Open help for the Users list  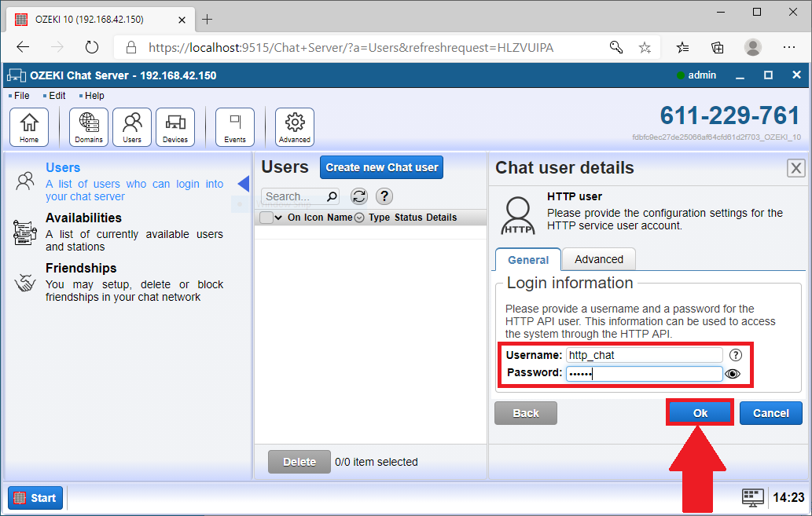384,196
